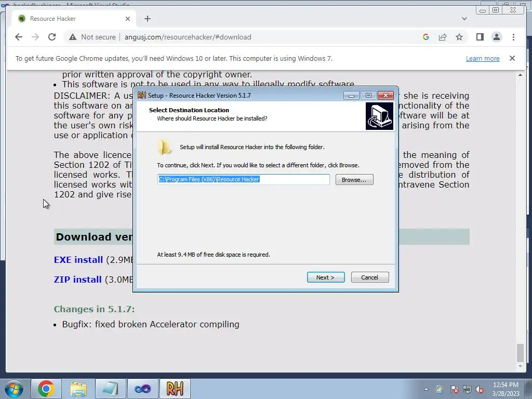Screen dimensions: 532x399
Task: Open the Windows Start menu
Action: click(x=14, y=389)
